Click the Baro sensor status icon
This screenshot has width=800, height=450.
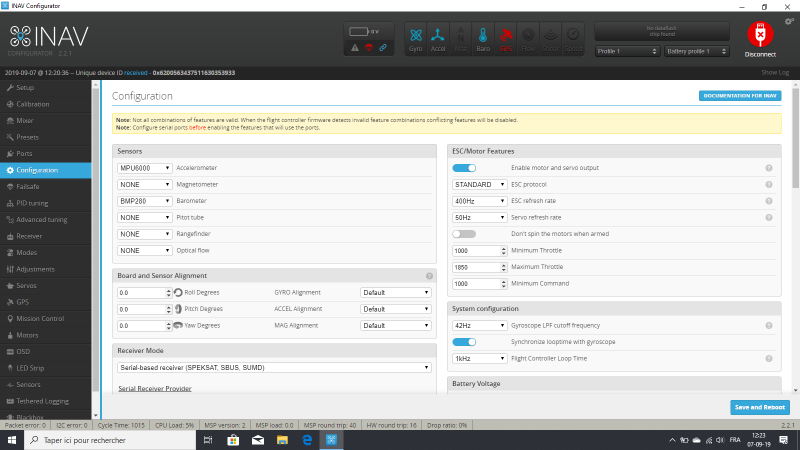(x=483, y=37)
